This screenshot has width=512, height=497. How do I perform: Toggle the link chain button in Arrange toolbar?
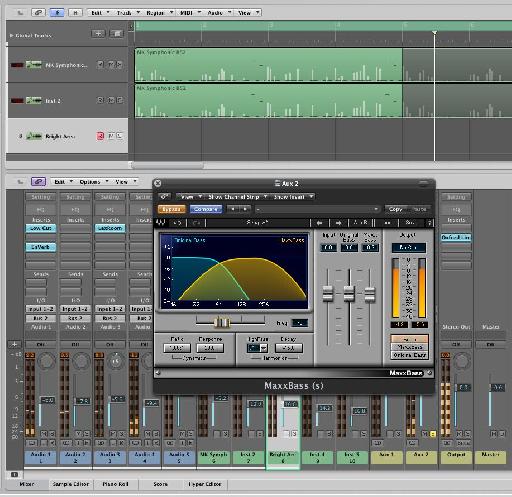click(x=38, y=13)
